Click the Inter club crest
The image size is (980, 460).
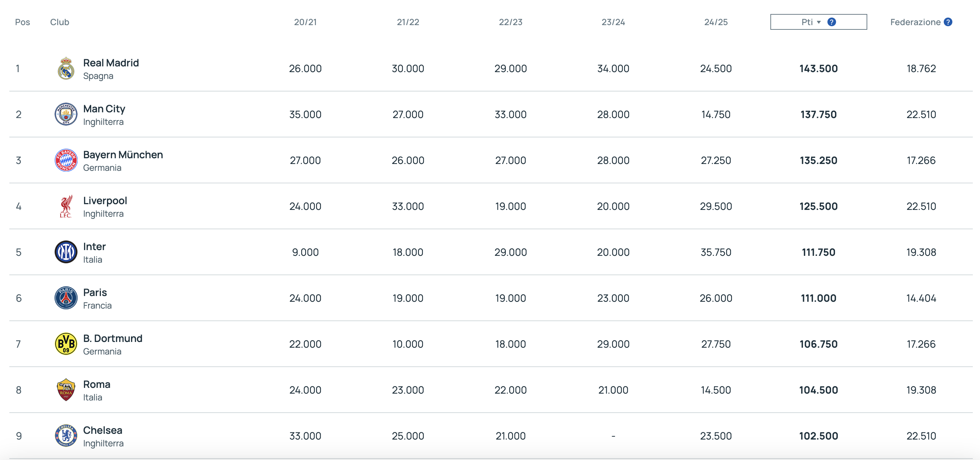(66, 252)
